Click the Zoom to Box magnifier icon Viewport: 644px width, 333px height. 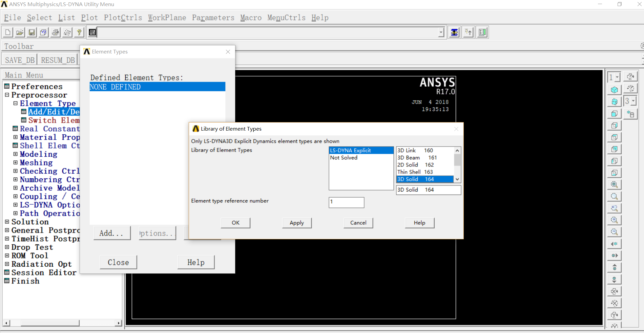[614, 196]
